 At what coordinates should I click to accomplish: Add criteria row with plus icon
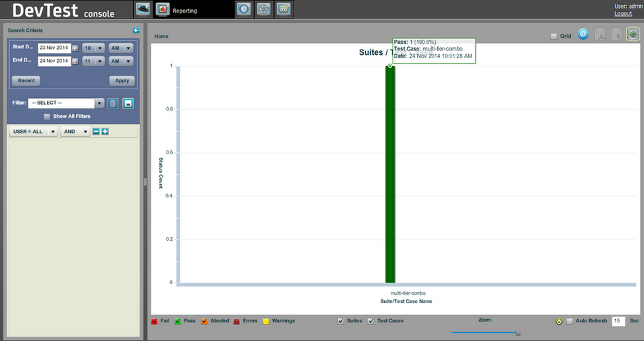(105, 132)
